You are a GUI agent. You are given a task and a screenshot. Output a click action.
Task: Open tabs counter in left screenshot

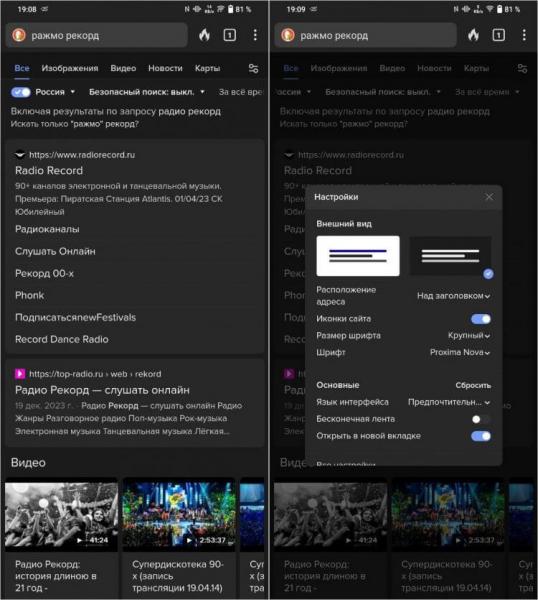pyautogui.click(x=230, y=35)
